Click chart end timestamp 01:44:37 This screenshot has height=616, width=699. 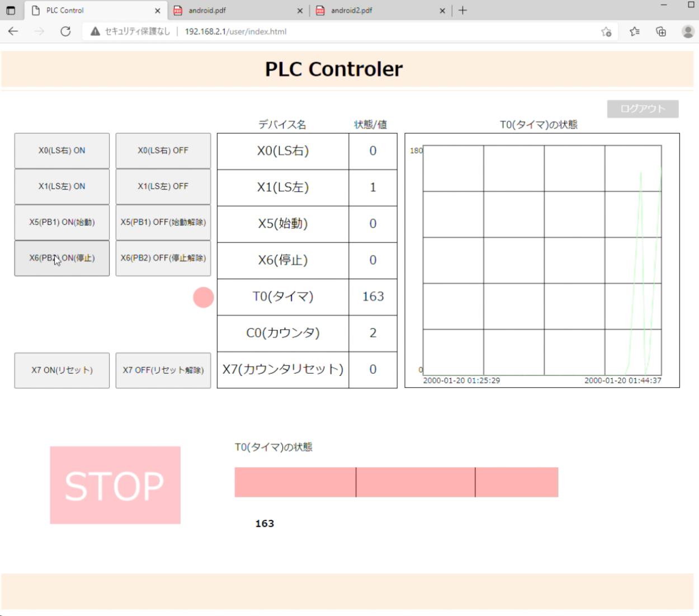(623, 380)
